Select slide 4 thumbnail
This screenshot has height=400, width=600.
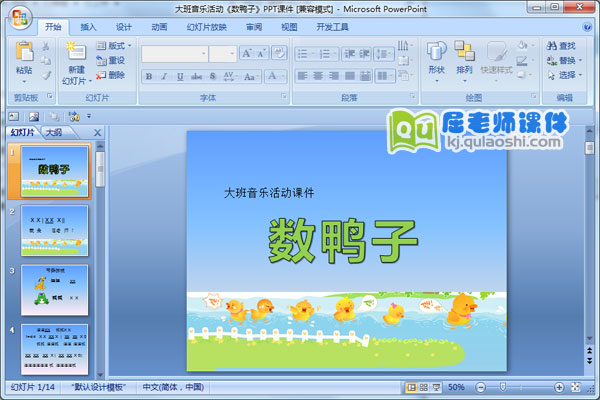pyautogui.click(x=54, y=349)
